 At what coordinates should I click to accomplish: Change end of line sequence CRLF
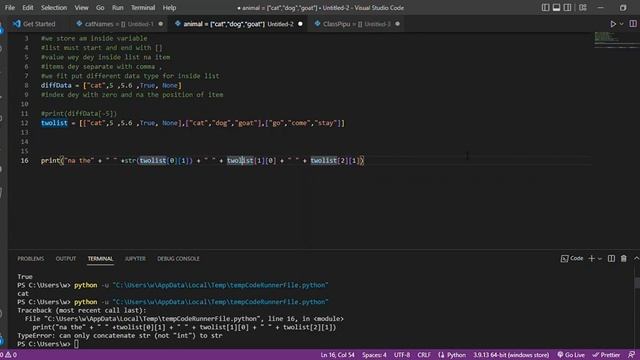pyautogui.click(x=424, y=355)
